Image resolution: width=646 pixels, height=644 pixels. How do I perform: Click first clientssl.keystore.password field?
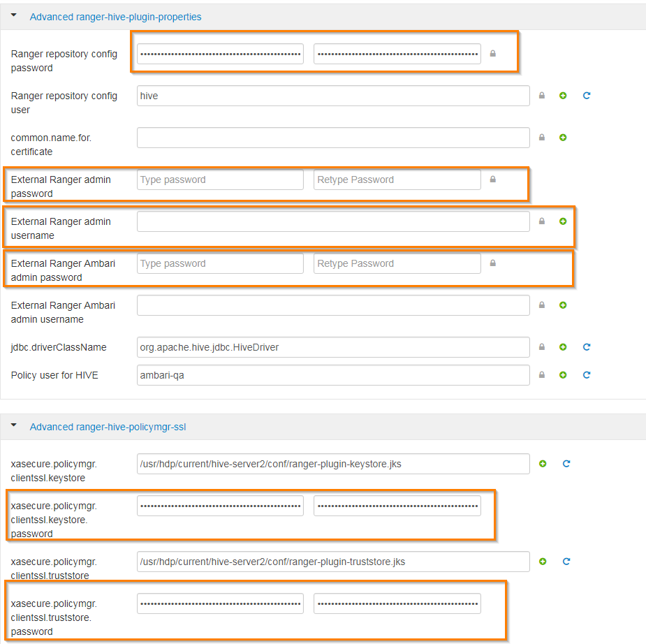(x=220, y=506)
